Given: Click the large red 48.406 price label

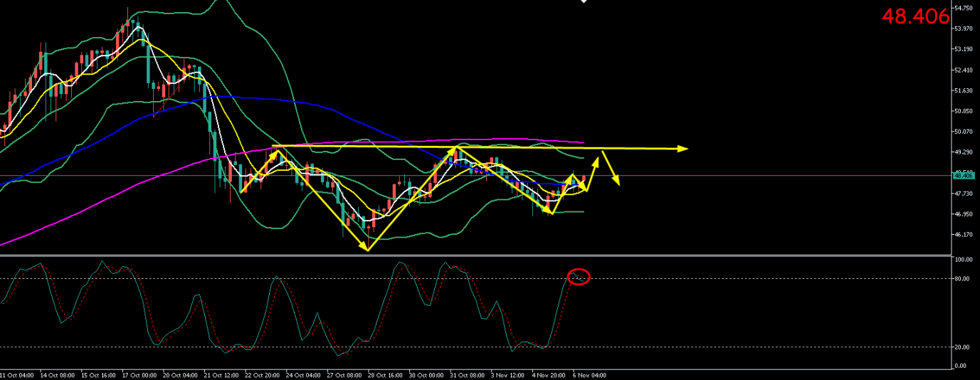Looking at the screenshot, I should click(915, 16).
